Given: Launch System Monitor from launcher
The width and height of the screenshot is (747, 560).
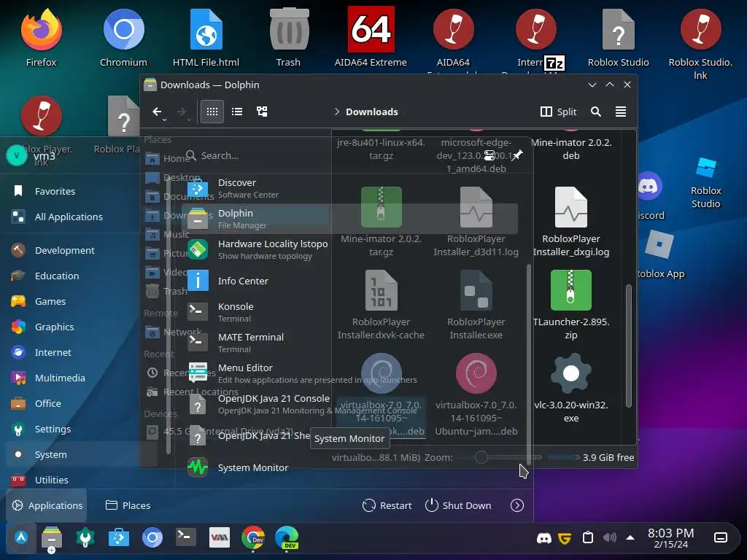Looking at the screenshot, I should pos(350,467).
